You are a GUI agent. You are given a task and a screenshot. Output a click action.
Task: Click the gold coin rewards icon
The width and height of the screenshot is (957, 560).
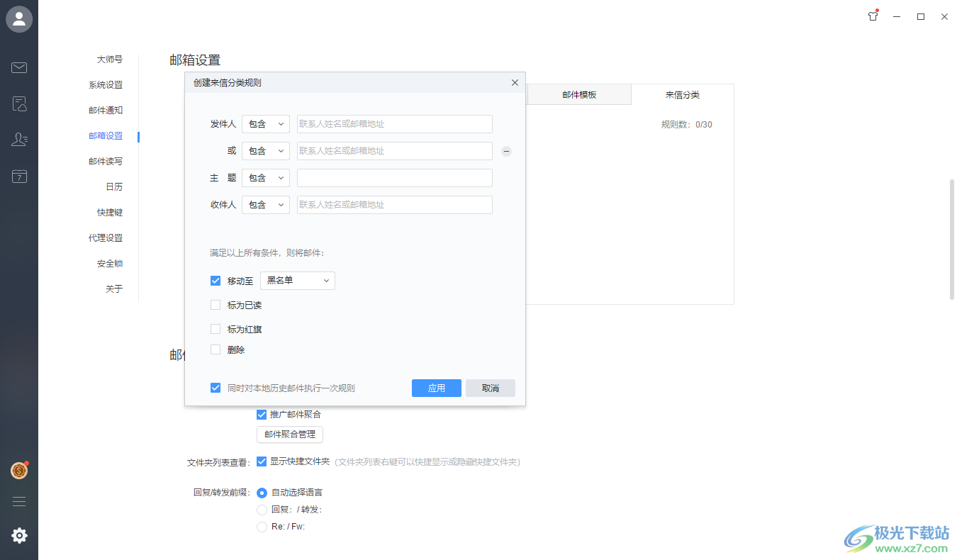pyautogui.click(x=19, y=471)
